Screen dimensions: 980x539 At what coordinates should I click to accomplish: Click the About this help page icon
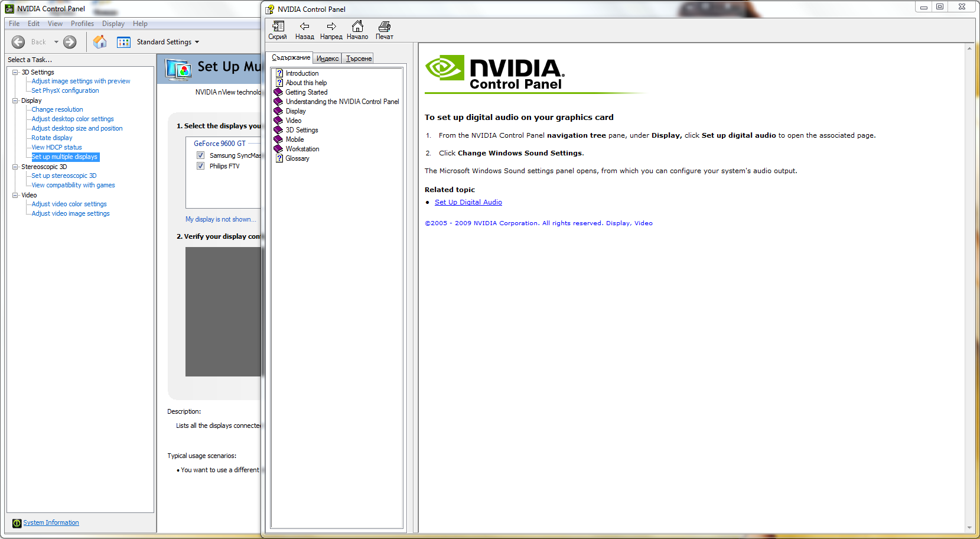coord(279,83)
